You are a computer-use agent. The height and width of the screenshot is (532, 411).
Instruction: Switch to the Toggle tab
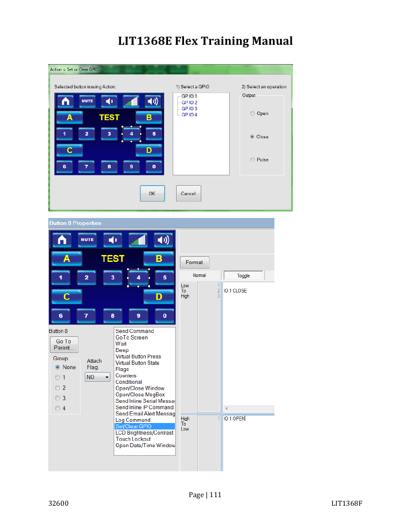243,275
